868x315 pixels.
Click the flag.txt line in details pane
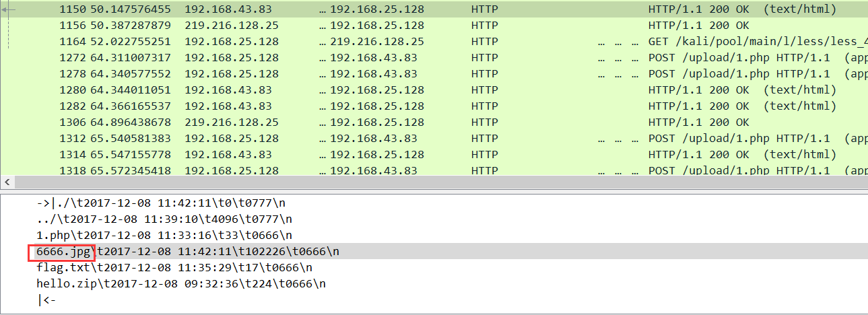click(174, 268)
